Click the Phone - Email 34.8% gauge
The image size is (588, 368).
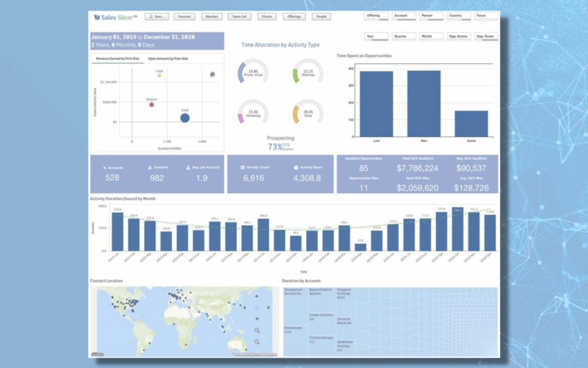point(253,71)
